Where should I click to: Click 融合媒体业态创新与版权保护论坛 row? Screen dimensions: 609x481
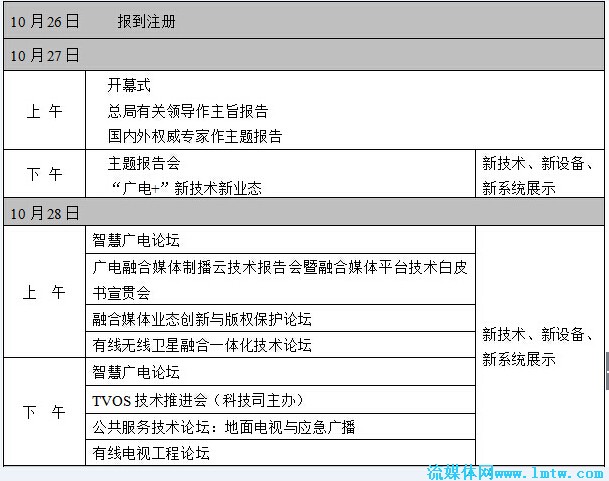202,319
